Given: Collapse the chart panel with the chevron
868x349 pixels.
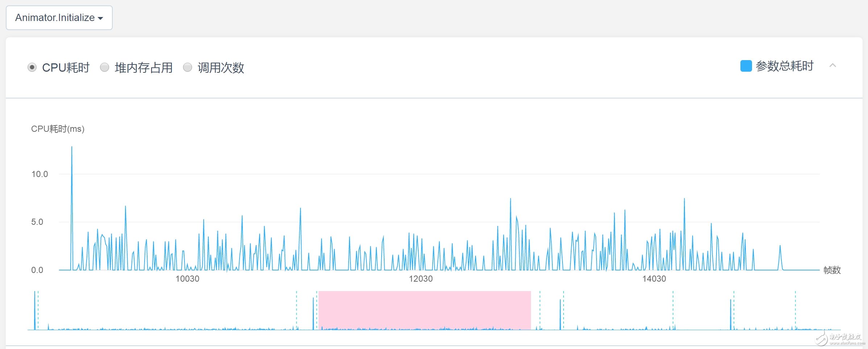Looking at the screenshot, I should [832, 66].
